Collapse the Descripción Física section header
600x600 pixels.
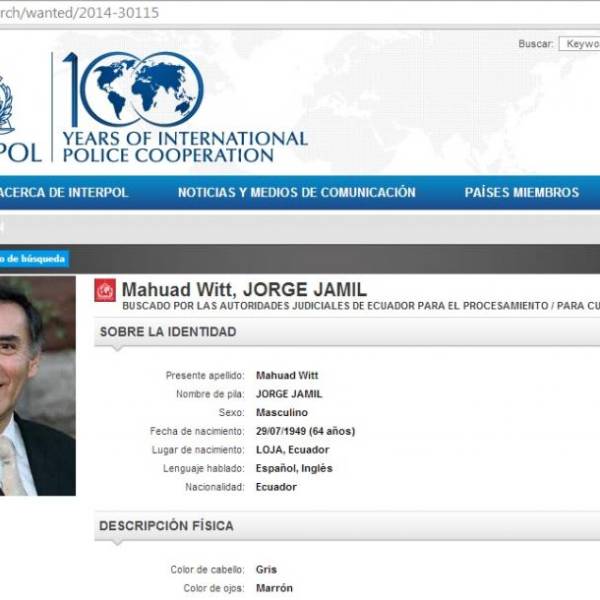166,526
